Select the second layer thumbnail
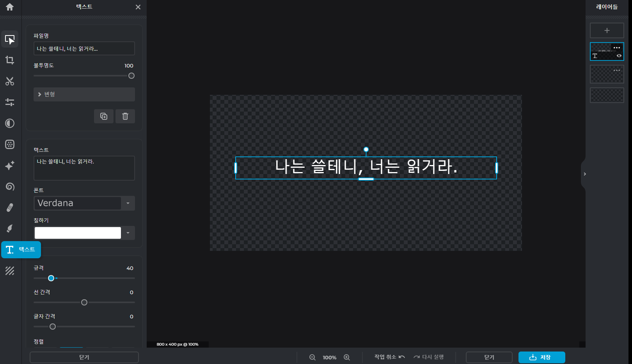Viewport: 632px width, 364px height. pos(607,74)
